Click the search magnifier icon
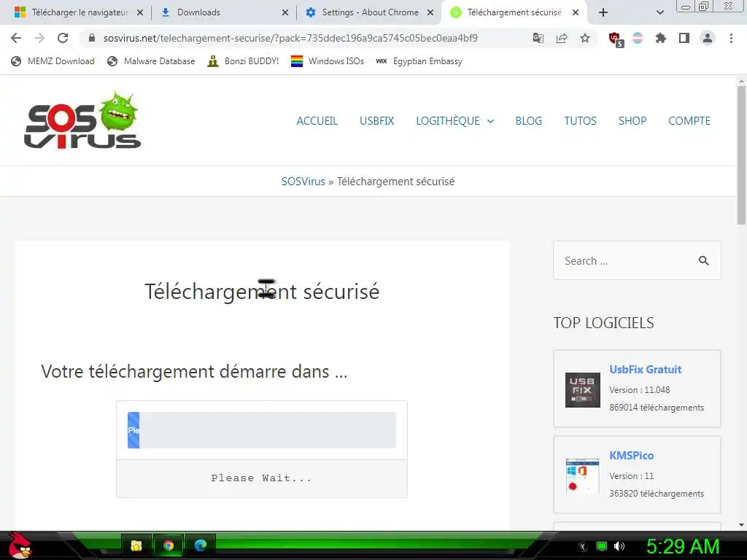This screenshot has width=747, height=560. click(704, 260)
